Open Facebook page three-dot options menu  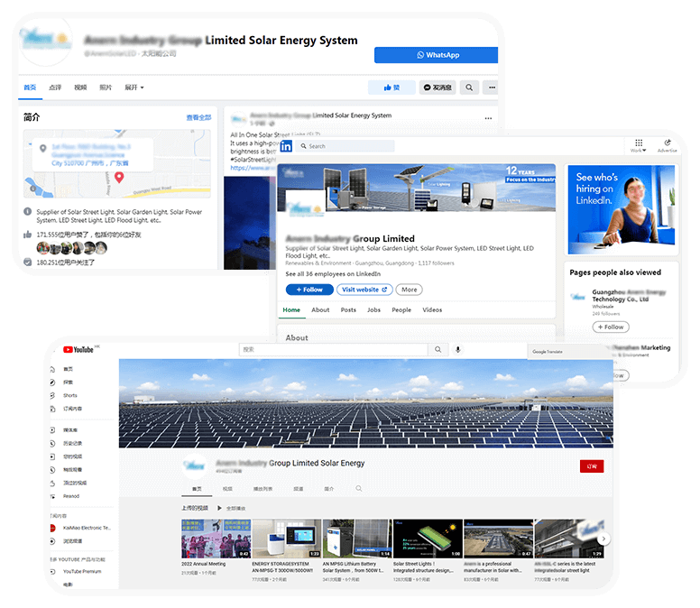(491, 88)
